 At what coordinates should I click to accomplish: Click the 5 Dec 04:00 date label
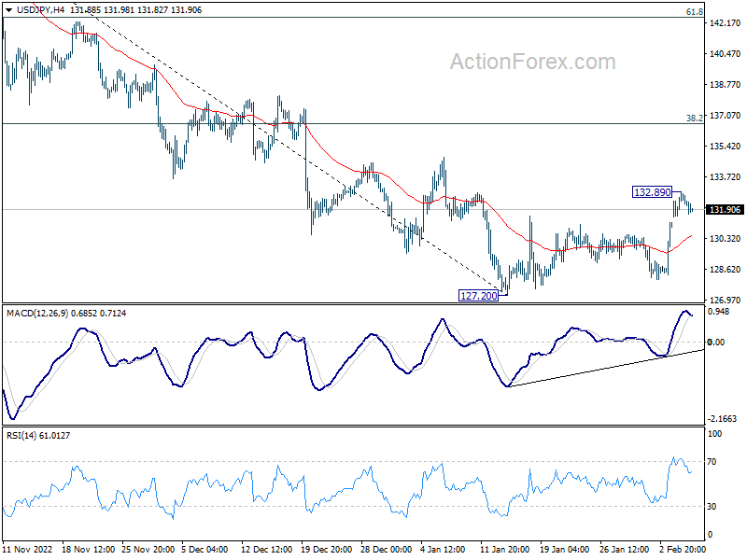204,550
